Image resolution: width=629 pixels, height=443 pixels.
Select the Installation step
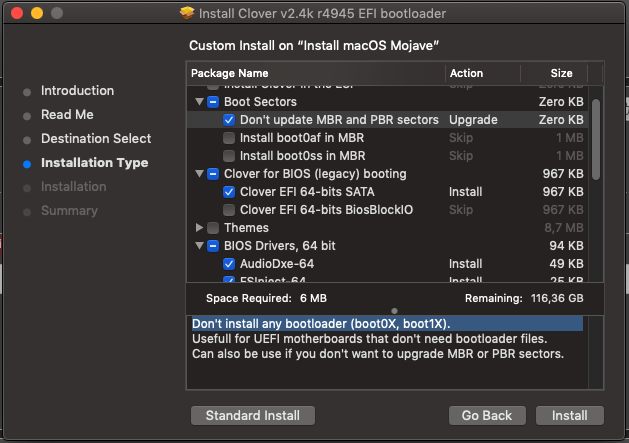click(74, 187)
